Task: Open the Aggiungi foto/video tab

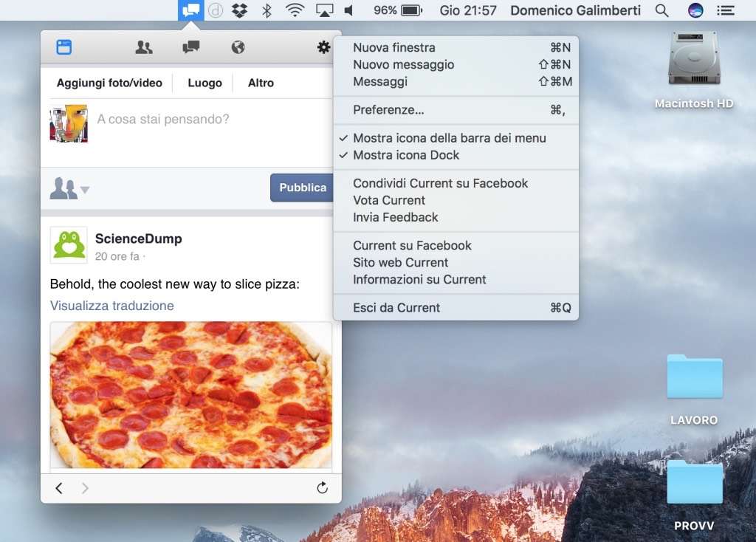Action: pyautogui.click(x=109, y=83)
